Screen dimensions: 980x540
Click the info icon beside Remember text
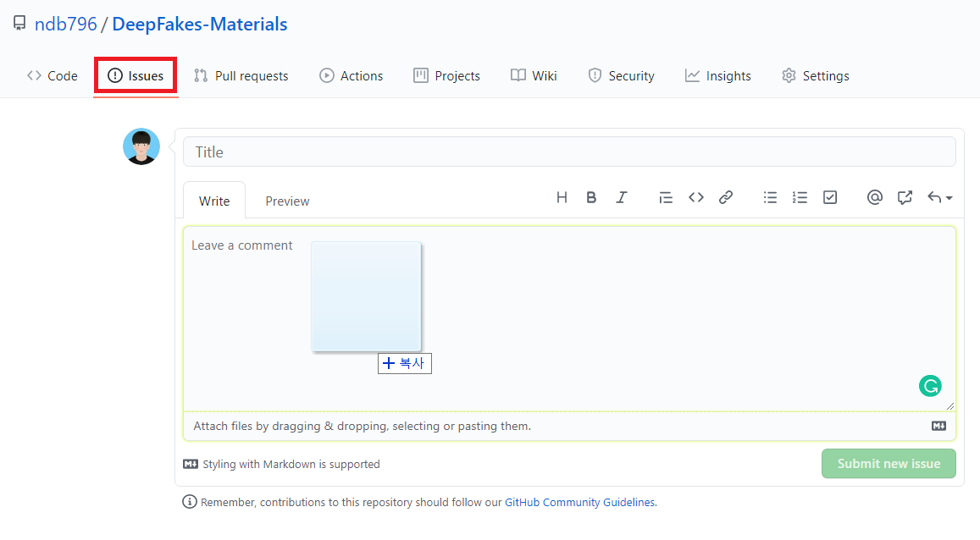click(x=190, y=502)
